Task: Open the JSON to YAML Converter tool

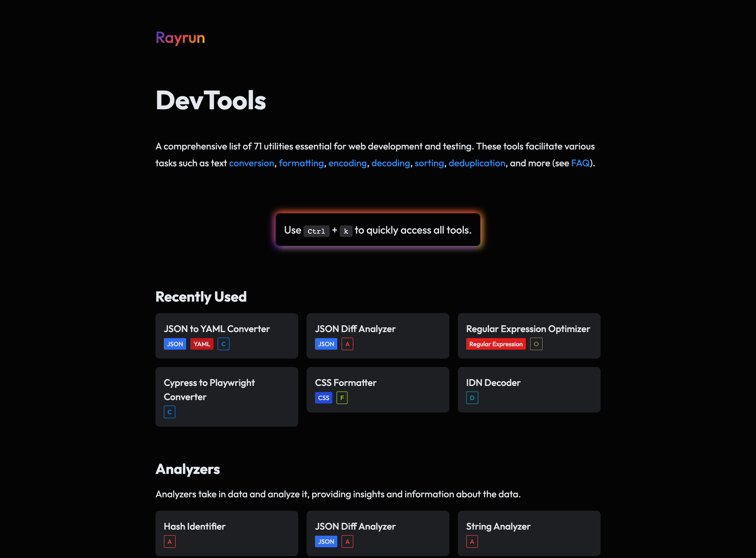Action: point(217,329)
